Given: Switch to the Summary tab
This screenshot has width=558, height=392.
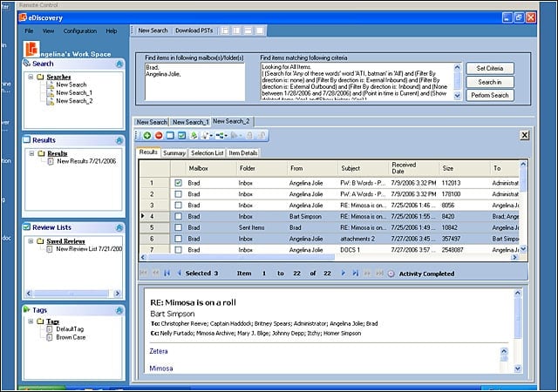Looking at the screenshot, I should pyautogui.click(x=174, y=153).
